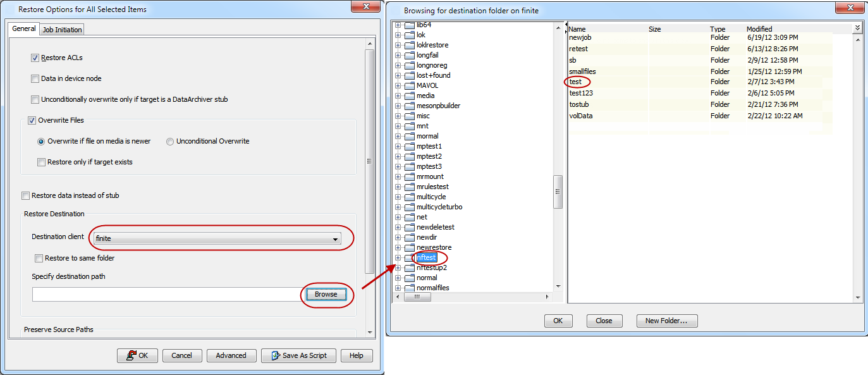Select the Unconditional Overwrite radio button

[x=170, y=142]
